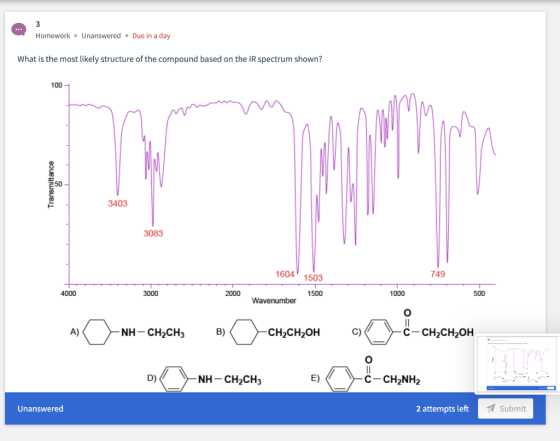Screen dimensions: 560x441
Task: Click the 100 transmittance axis label
Action: point(56,85)
